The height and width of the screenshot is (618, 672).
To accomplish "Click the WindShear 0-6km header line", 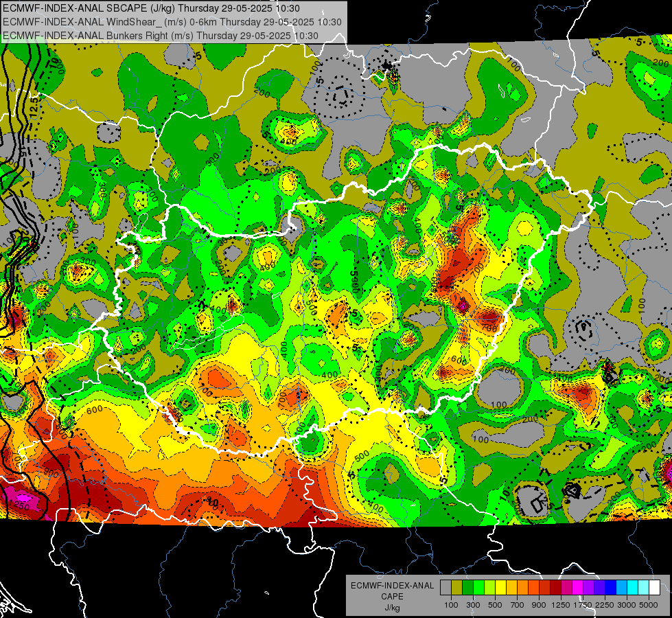I will (172, 22).
